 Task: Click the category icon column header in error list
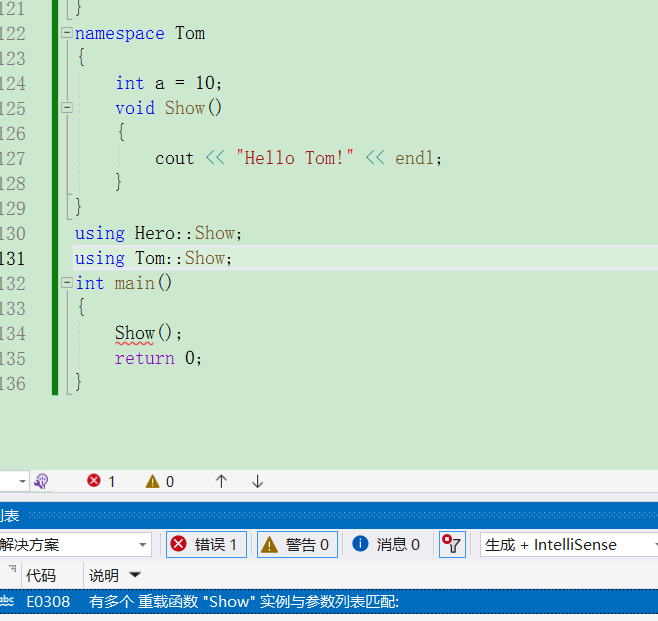pyautogui.click(x=10, y=575)
